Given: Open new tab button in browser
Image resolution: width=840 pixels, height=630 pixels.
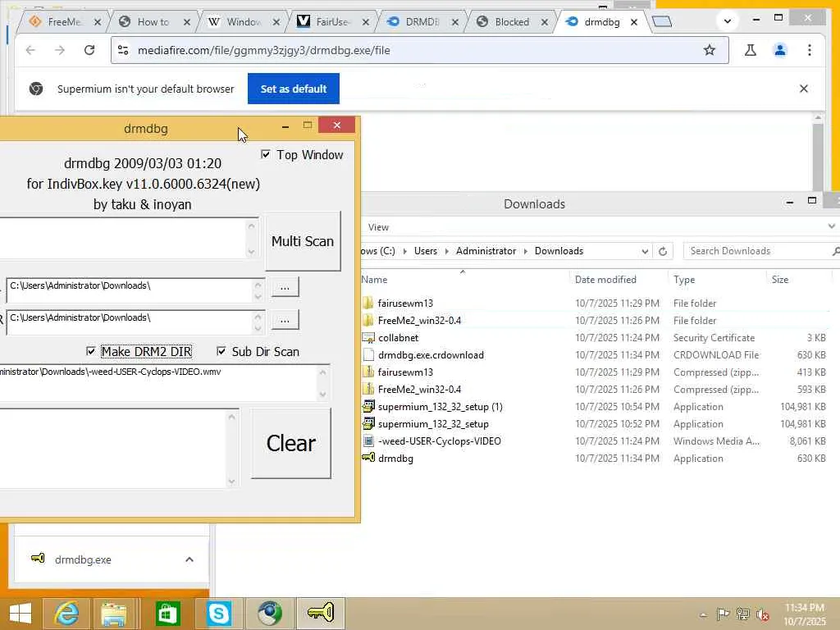Looking at the screenshot, I should point(662,21).
